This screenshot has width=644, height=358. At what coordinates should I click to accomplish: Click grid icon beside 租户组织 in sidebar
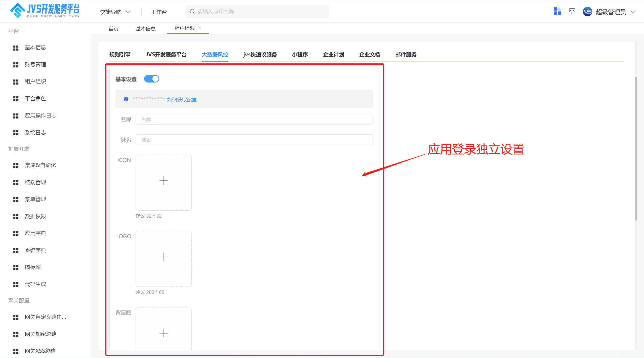16,82
